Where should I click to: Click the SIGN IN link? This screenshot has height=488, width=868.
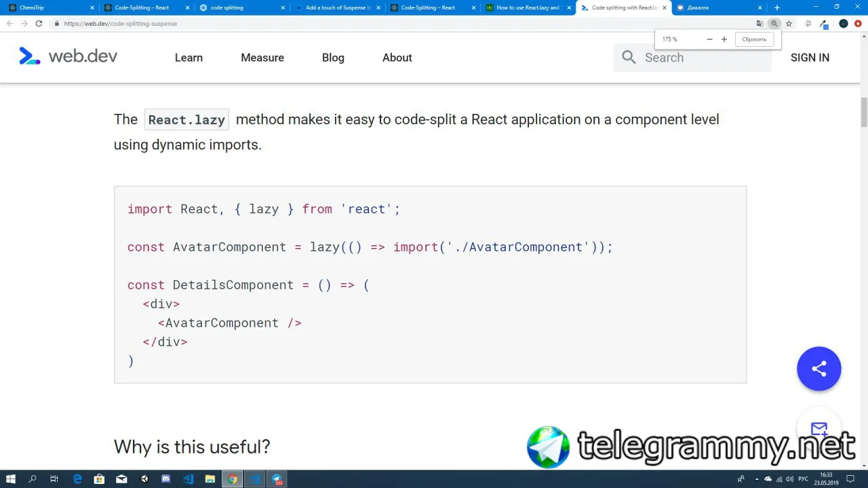click(810, 58)
